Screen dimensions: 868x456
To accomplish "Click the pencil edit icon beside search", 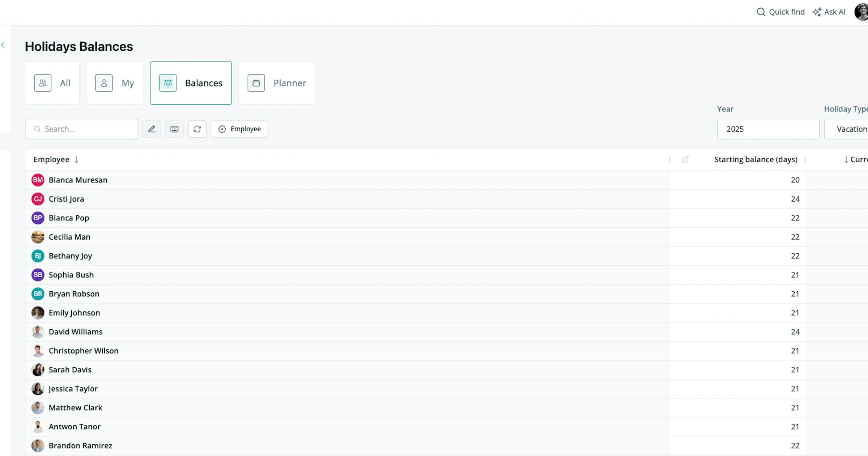I will pos(152,129).
